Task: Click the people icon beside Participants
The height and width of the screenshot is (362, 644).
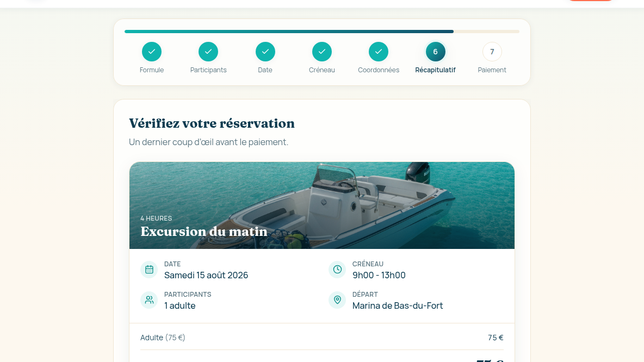Action: 149,300
